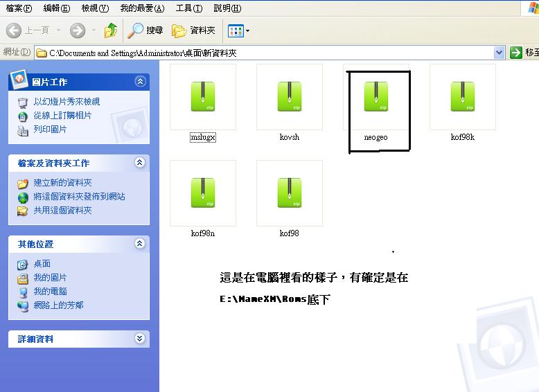Select the kof98n zip file

(203, 193)
